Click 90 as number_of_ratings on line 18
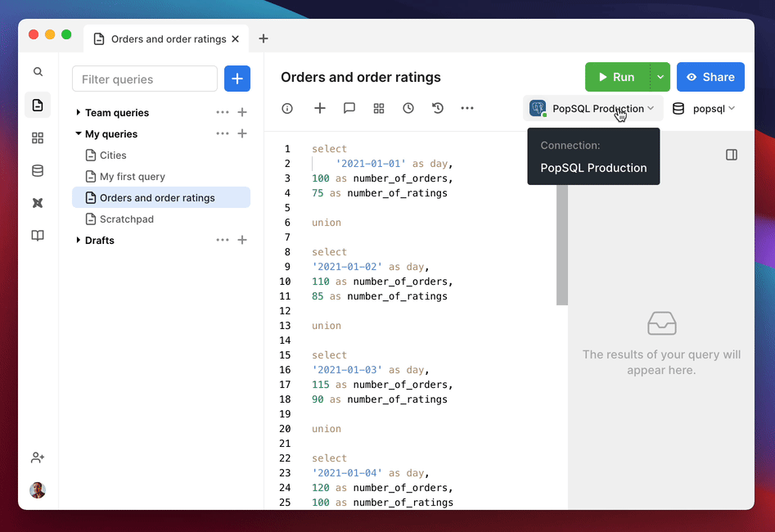 380,399
